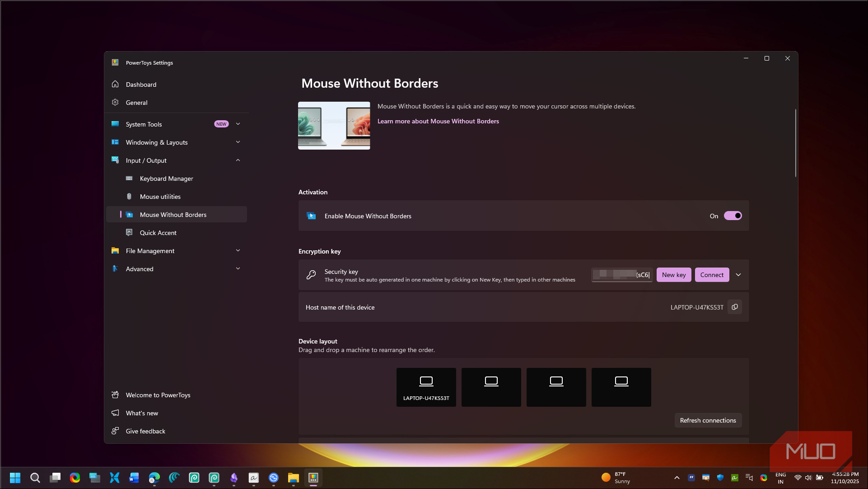868x489 pixels.
Task: Copy host name using copy icon
Action: click(x=735, y=307)
